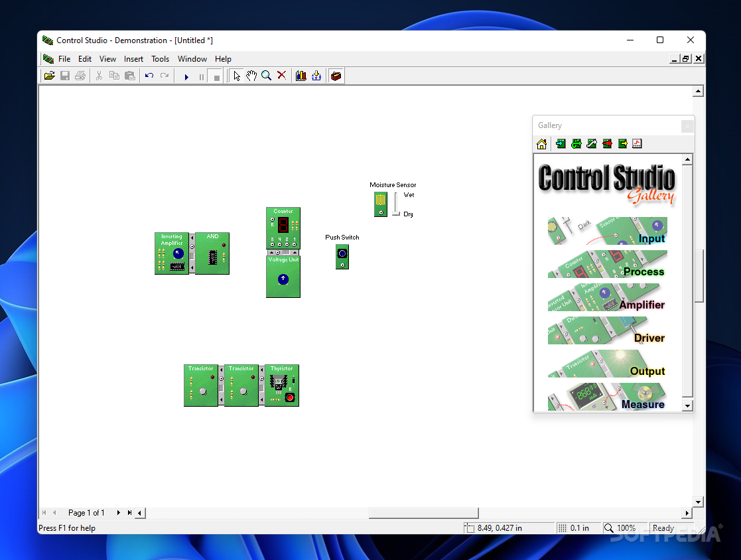Go to last page button

[129, 513]
